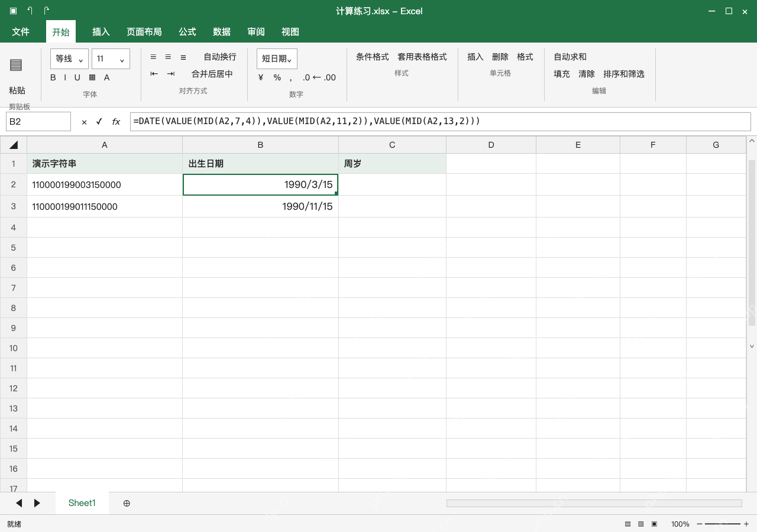This screenshot has height=532, width=757.
Task: Toggle 自动换行 wrap text
Action: pyautogui.click(x=220, y=57)
